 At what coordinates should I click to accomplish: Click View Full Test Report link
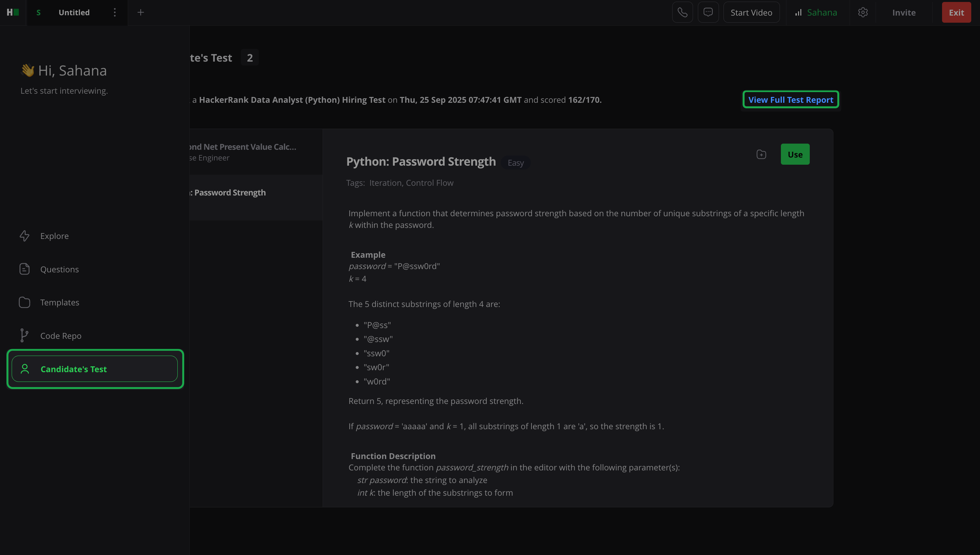[791, 100]
